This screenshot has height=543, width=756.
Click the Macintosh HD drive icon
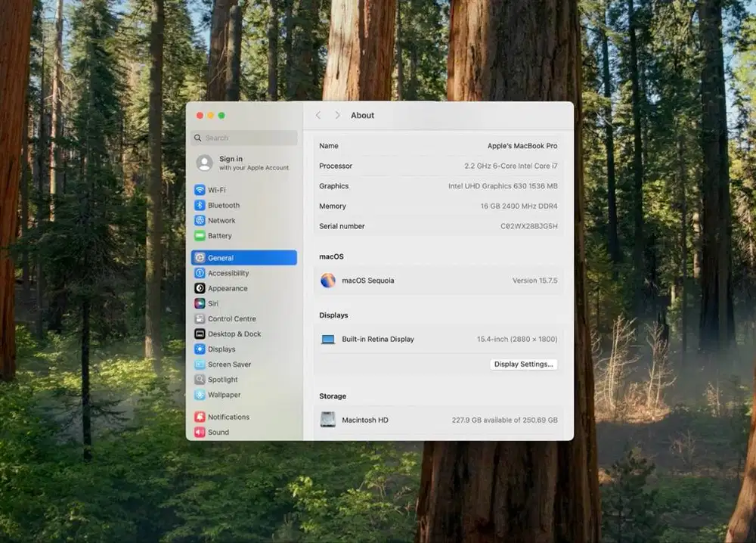[328, 420]
